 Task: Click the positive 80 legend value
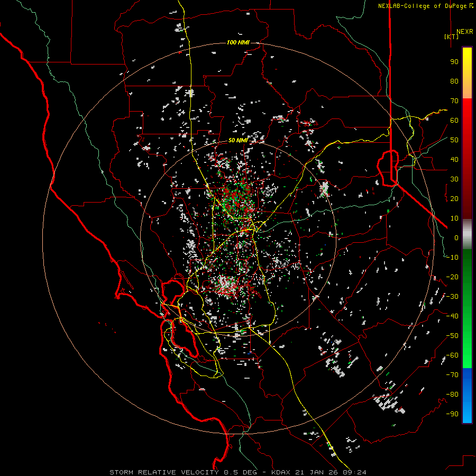pos(454,81)
